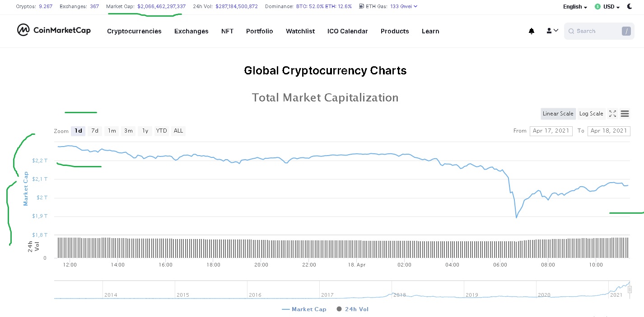Click the ETH Gas pump icon
644x317 pixels.
(x=362, y=6)
